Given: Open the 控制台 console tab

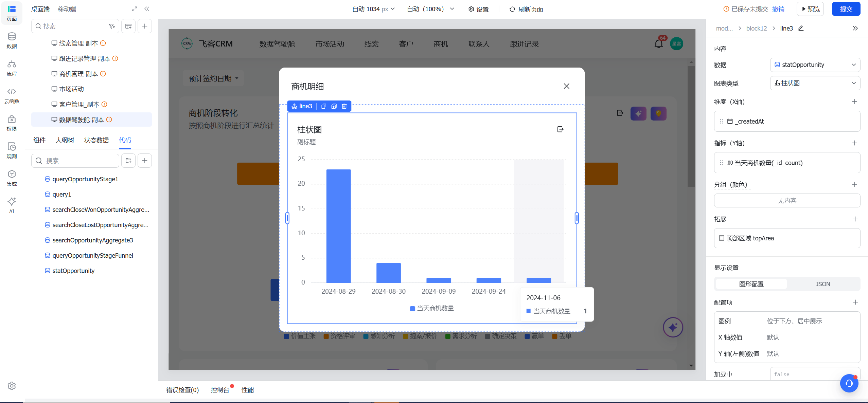Looking at the screenshot, I should pos(220,390).
